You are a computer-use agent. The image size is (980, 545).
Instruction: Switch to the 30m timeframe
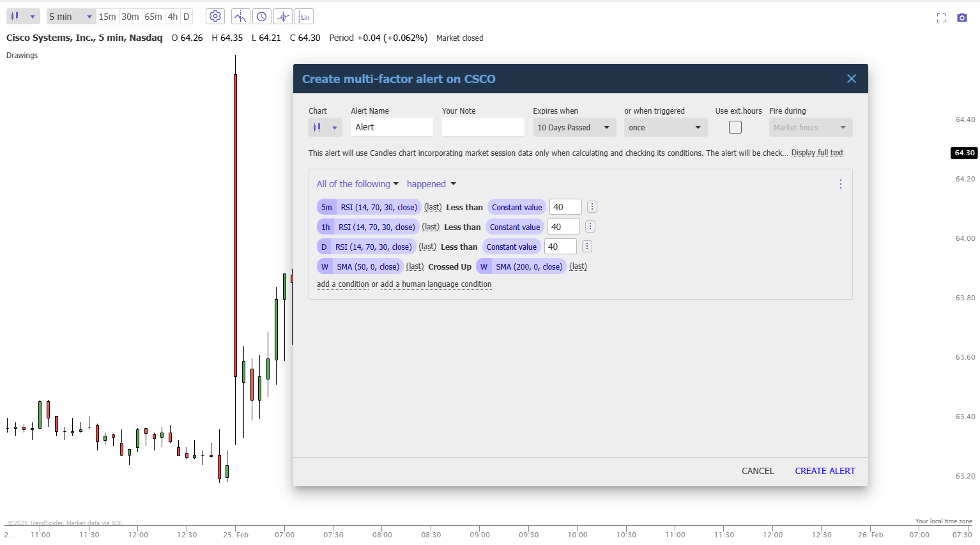(x=130, y=17)
